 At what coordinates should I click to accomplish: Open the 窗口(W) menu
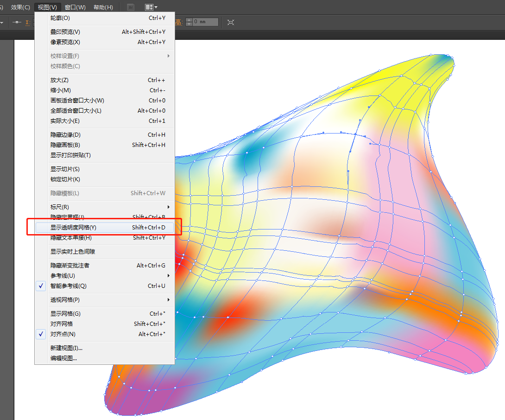(x=75, y=7)
